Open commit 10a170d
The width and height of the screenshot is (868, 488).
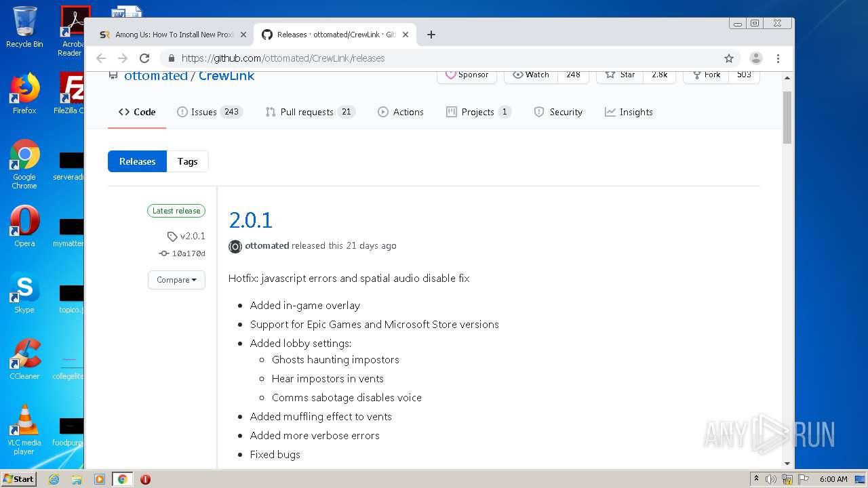(182, 253)
